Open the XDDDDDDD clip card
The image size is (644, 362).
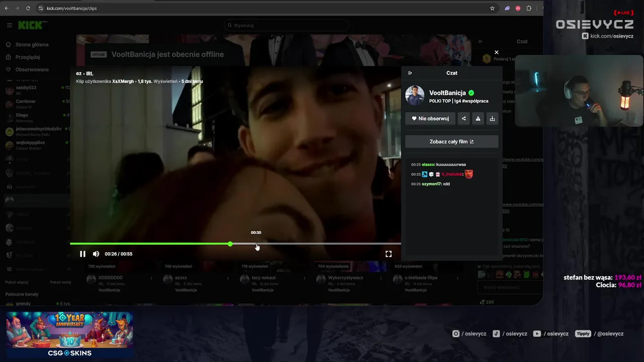pos(111,278)
